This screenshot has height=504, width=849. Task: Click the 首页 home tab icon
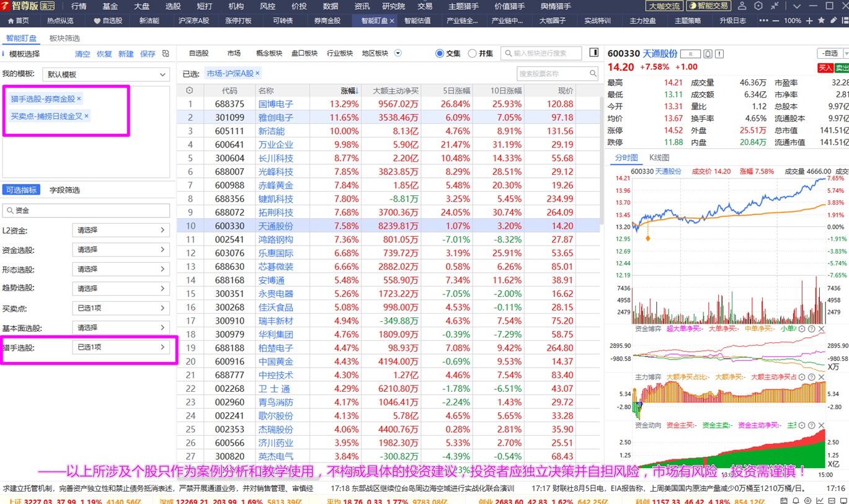click(11, 20)
